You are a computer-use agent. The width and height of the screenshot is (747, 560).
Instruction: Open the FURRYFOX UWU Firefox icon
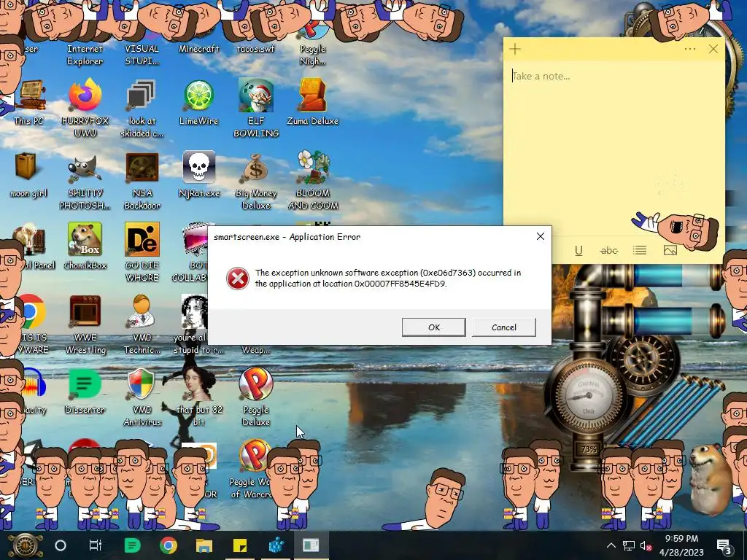point(85,108)
